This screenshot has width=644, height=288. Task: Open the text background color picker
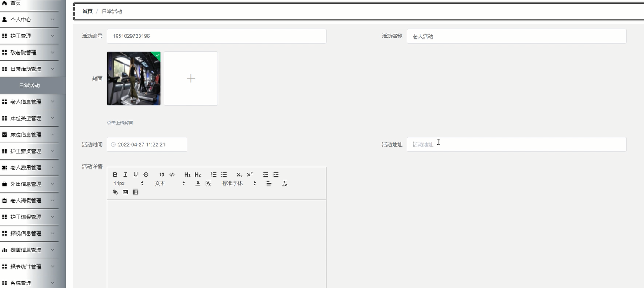coord(208,184)
